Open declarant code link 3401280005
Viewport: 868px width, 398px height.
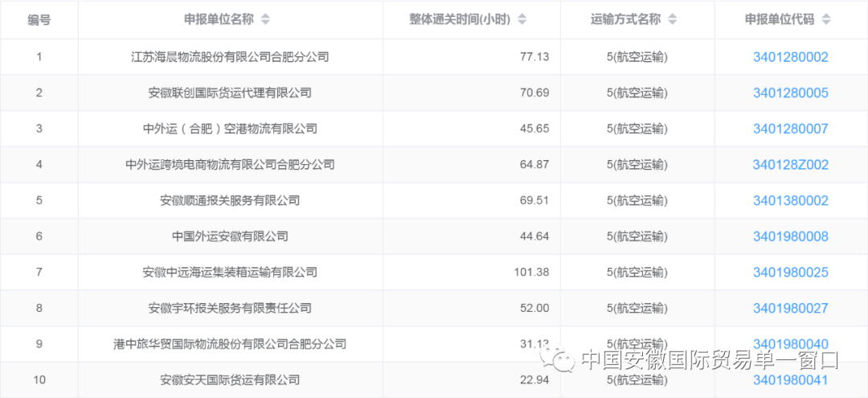(x=791, y=93)
